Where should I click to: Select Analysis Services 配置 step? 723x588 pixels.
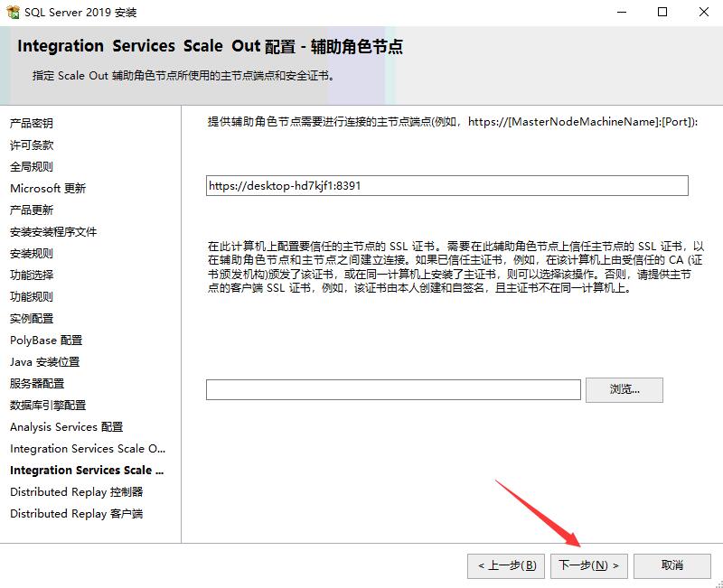[66, 427]
